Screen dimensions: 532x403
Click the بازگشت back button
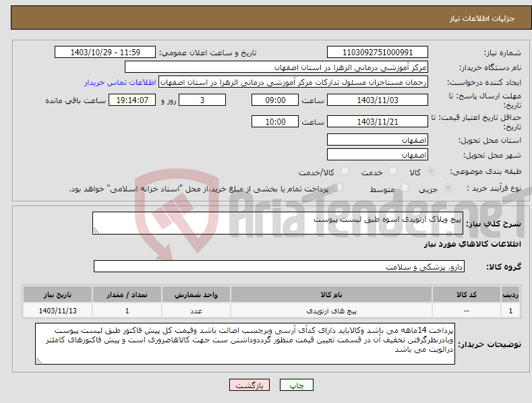click(249, 385)
